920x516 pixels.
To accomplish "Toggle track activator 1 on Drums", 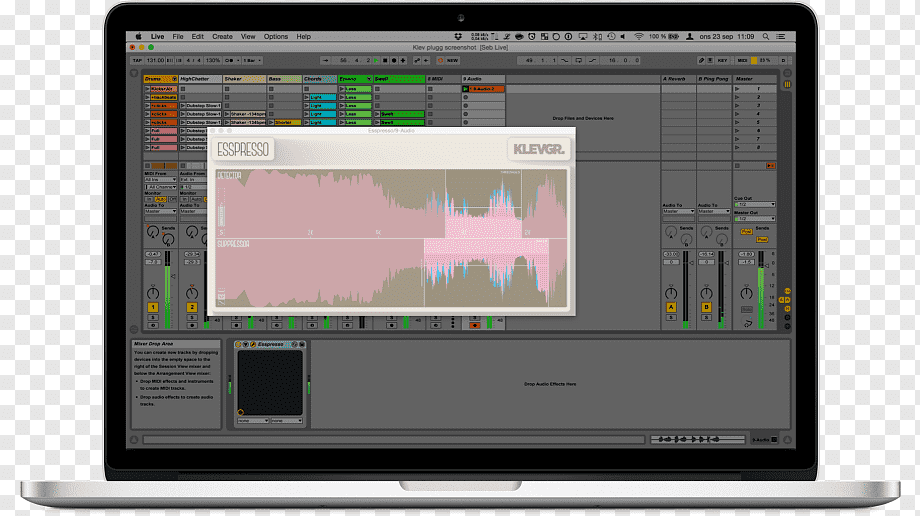I will (x=153, y=307).
